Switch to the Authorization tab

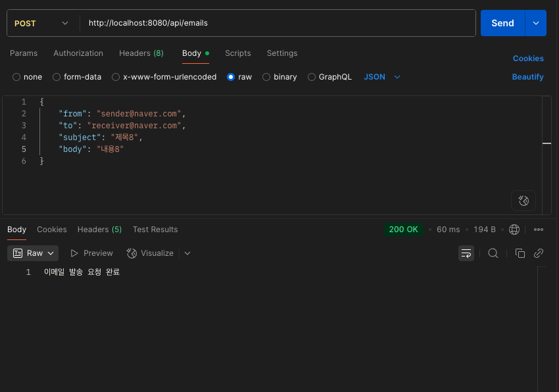(x=78, y=53)
